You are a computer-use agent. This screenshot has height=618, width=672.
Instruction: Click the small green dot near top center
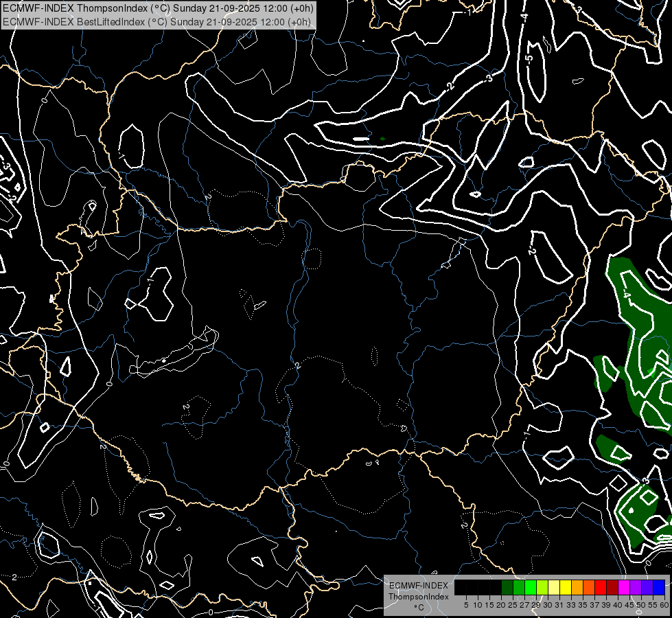click(382, 139)
